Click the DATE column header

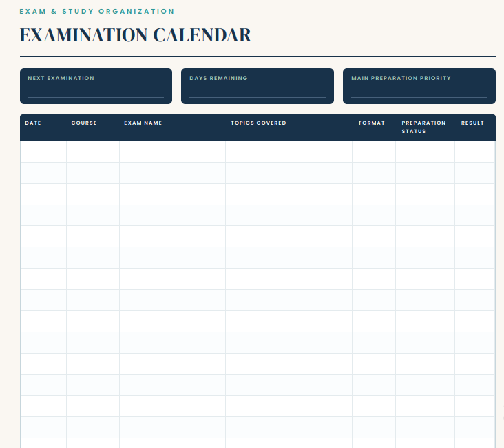pyautogui.click(x=33, y=123)
